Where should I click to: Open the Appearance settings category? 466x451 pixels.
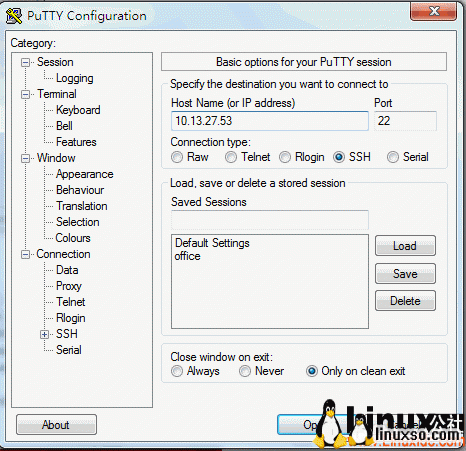pos(85,174)
